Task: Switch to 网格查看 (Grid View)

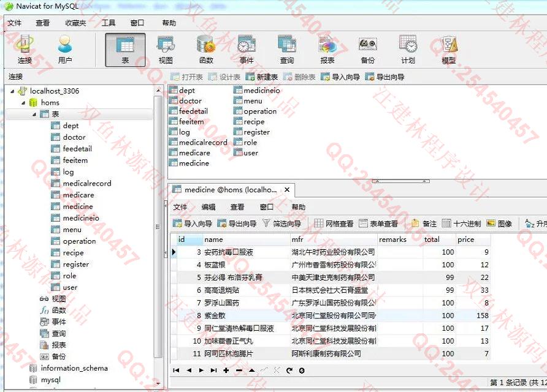Action: [334, 224]
